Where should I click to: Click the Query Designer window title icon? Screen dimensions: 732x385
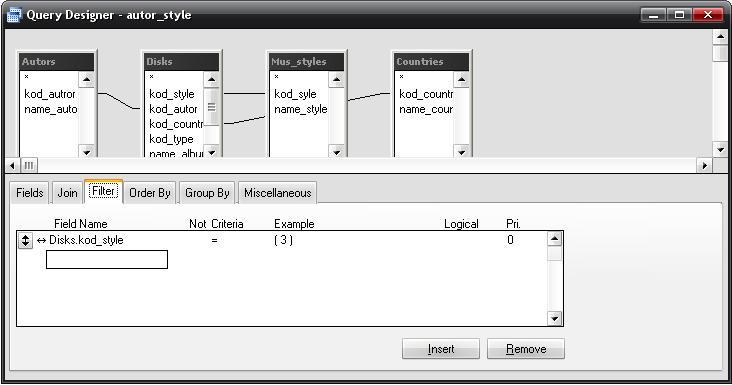[x=14, y=15]
